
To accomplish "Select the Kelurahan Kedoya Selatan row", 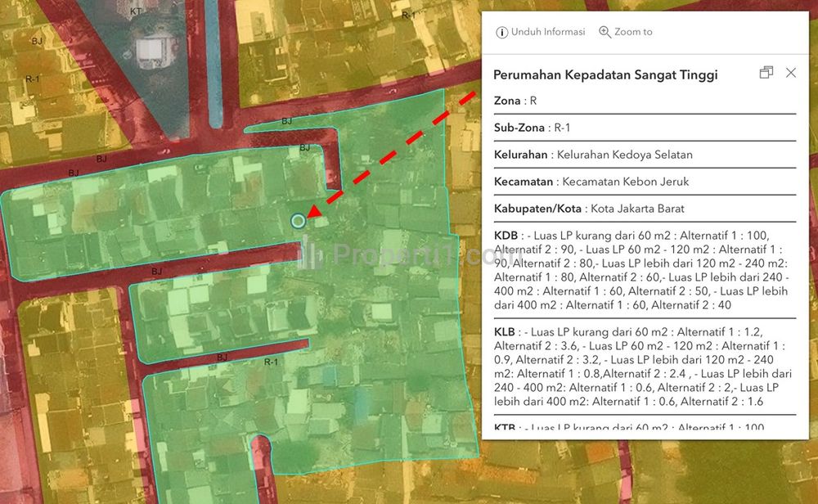I will [x=645, y=155].
